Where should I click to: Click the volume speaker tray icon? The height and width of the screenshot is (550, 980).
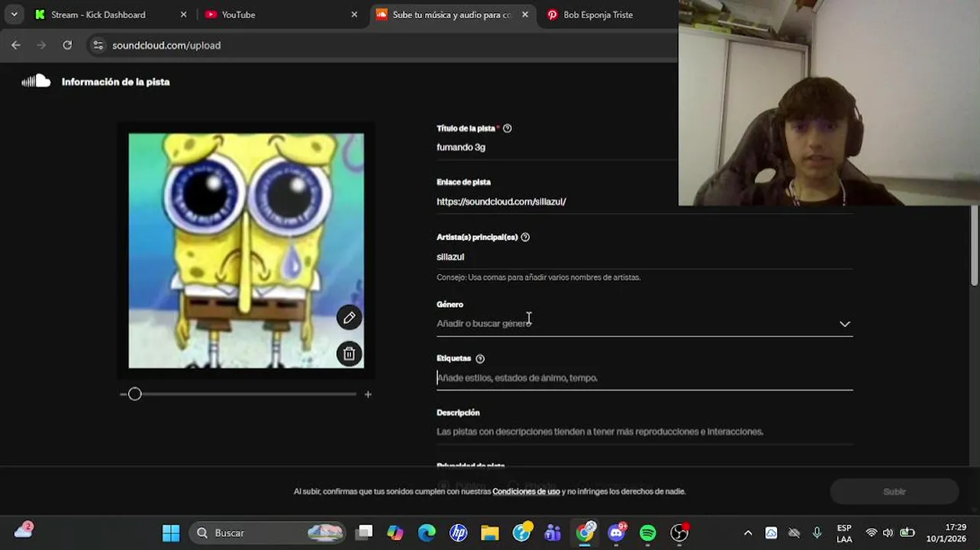click(x=888, y=532)
